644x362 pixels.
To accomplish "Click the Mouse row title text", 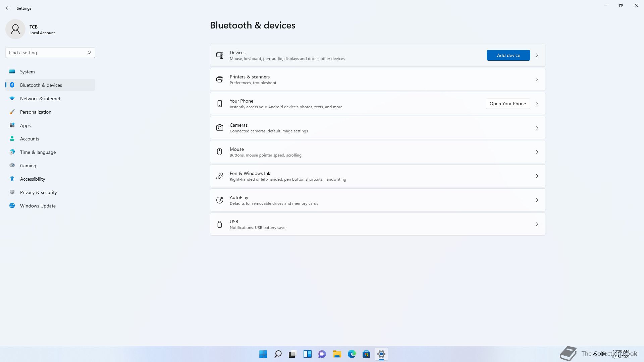I will [237, 149].
